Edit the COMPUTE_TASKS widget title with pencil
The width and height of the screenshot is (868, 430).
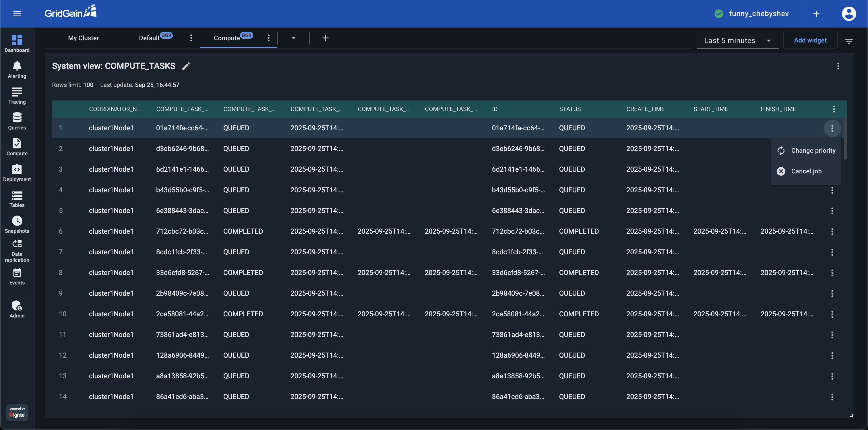point(186,66)
